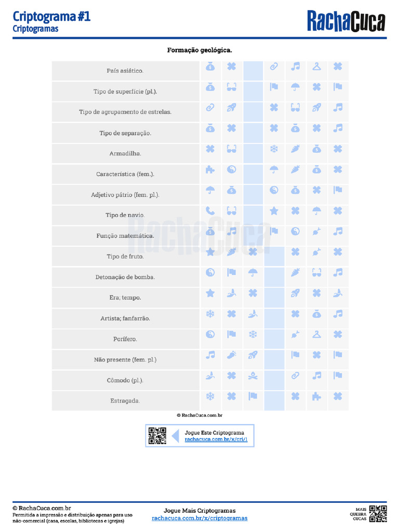
Task: Click the Mais Quebra Cucas QR code
Action: tap(378, 513)
